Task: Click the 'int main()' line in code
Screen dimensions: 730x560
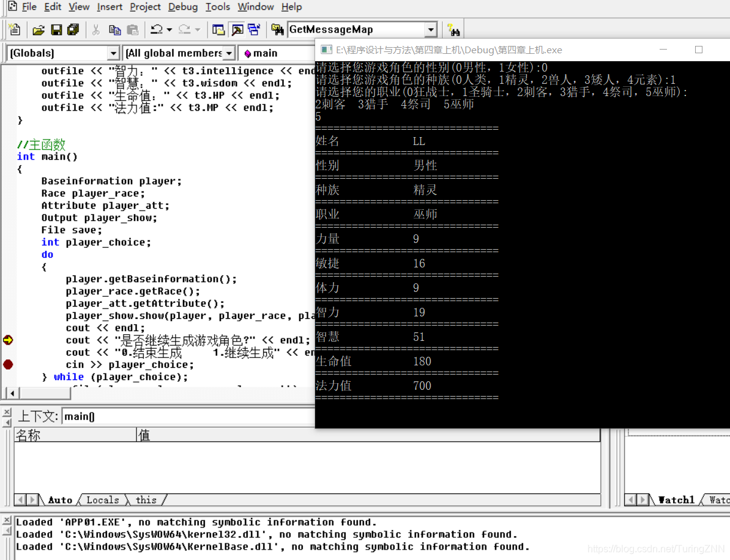Action: 47,157
